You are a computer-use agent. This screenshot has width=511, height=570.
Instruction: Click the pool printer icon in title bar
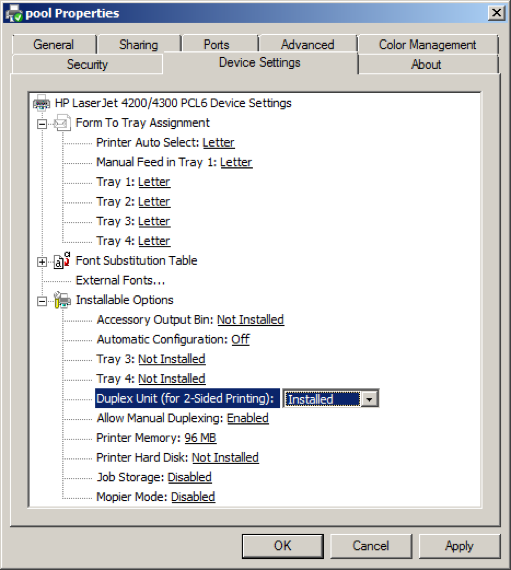point(14,13)
